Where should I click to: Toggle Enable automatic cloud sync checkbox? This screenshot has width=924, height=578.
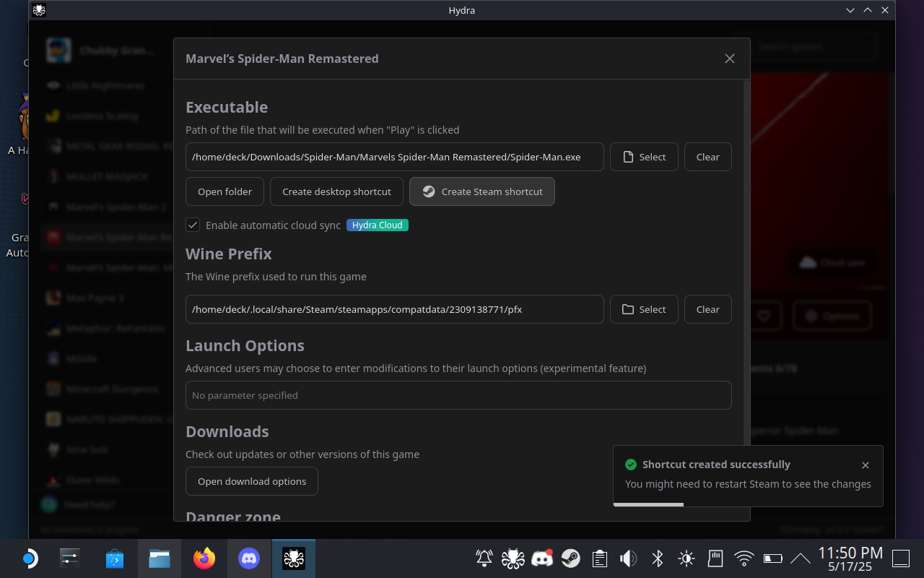pos(193,225)
